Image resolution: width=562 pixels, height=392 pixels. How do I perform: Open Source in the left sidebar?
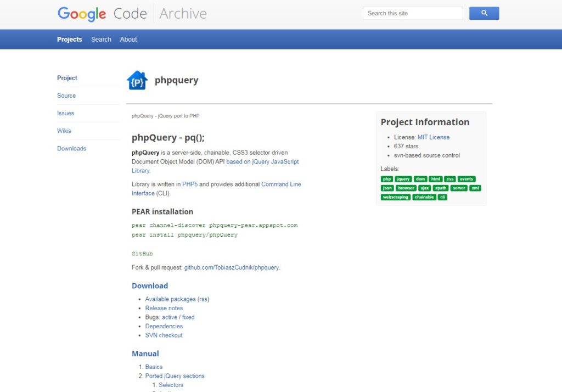click(x=66, y=96)
